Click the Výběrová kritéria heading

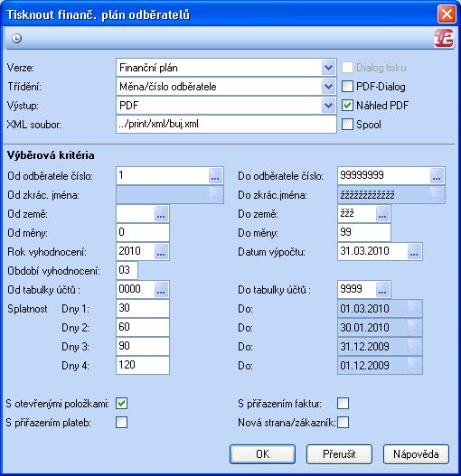click(x=51, y=155)
